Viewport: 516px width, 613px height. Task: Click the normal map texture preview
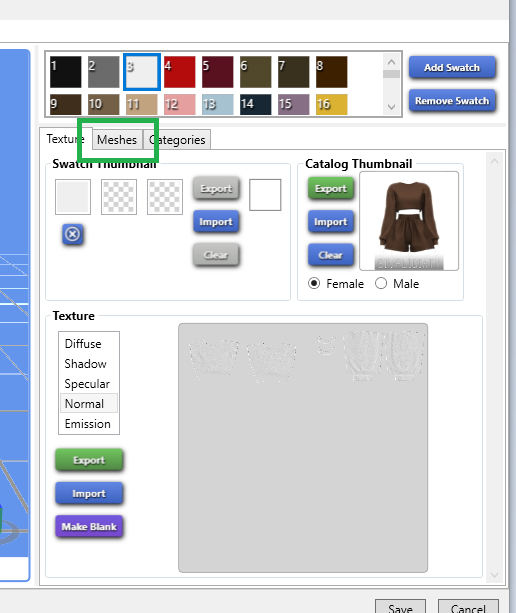tap(303, 448)
